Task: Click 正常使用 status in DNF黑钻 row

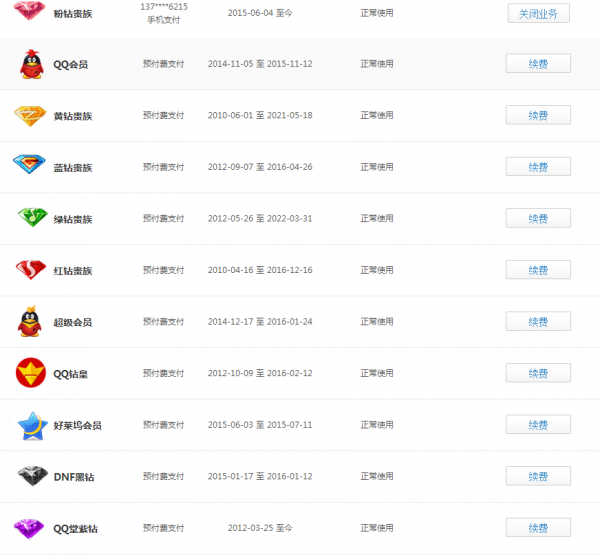Action: [377, 476]
